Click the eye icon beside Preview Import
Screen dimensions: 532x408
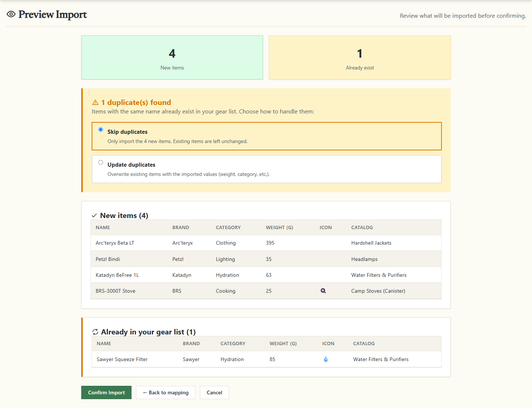pos(11,14)
